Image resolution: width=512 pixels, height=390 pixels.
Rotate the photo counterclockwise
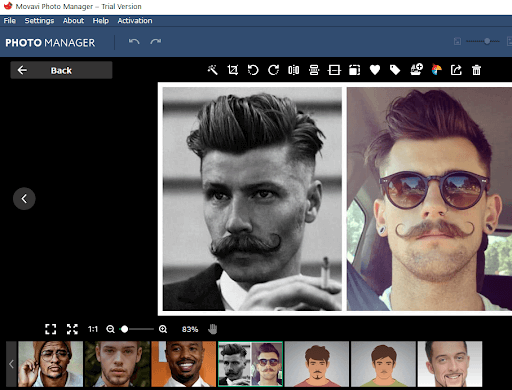point(253,70)
